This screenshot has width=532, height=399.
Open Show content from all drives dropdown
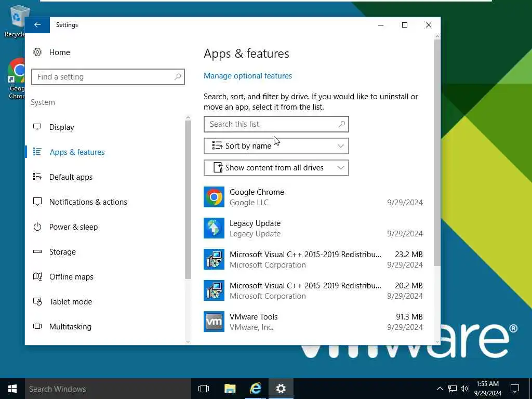pyautogui.click(x=276, y=168)
